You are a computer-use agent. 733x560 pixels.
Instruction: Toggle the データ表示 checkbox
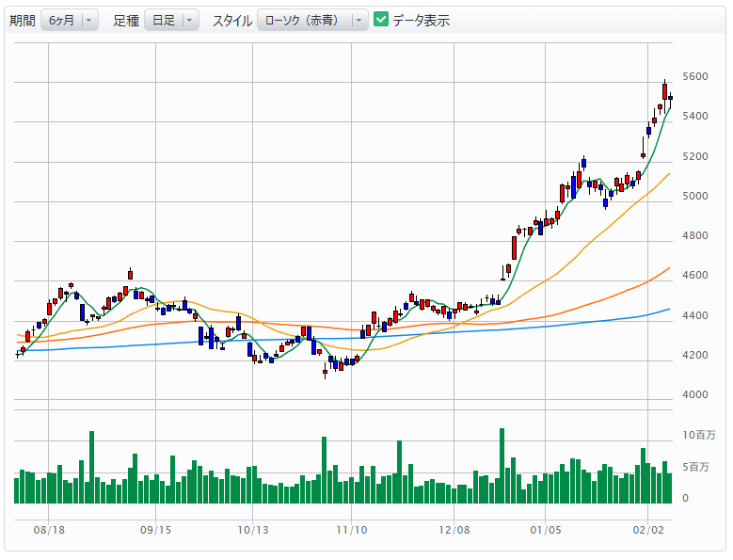click(381, 20)
